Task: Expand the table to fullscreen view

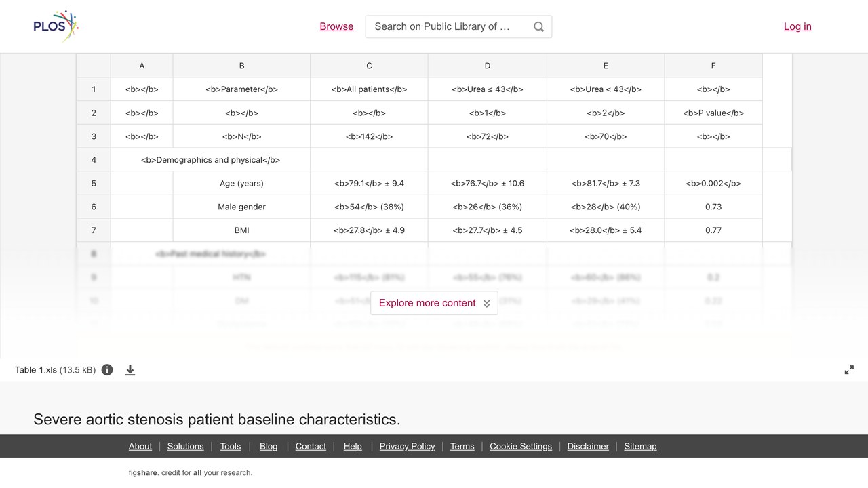Action: point(849,370)
